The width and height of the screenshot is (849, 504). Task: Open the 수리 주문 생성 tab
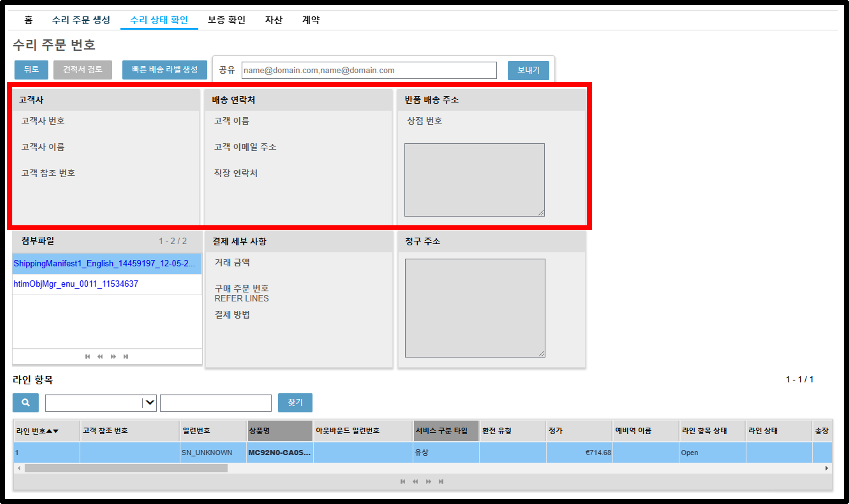coord(81,20)
